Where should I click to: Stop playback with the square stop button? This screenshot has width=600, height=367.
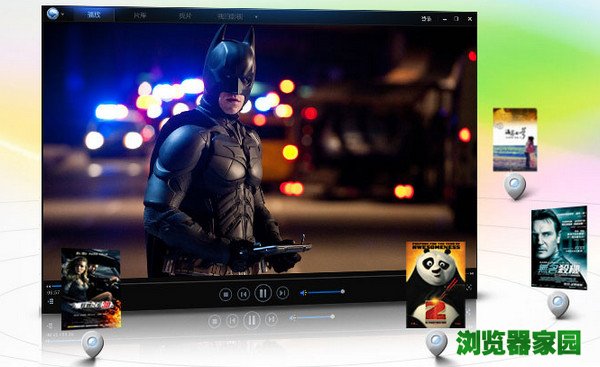click(226, 294)
